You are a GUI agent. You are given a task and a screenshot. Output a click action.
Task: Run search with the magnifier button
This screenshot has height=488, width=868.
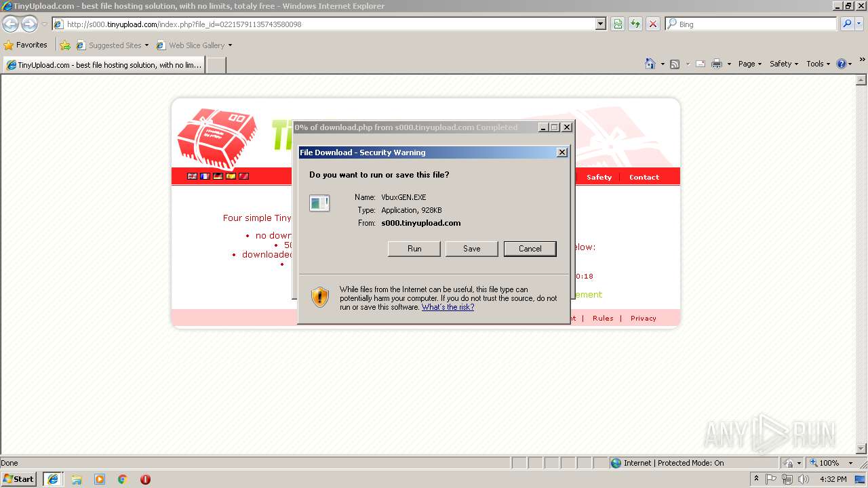(847, 24)
